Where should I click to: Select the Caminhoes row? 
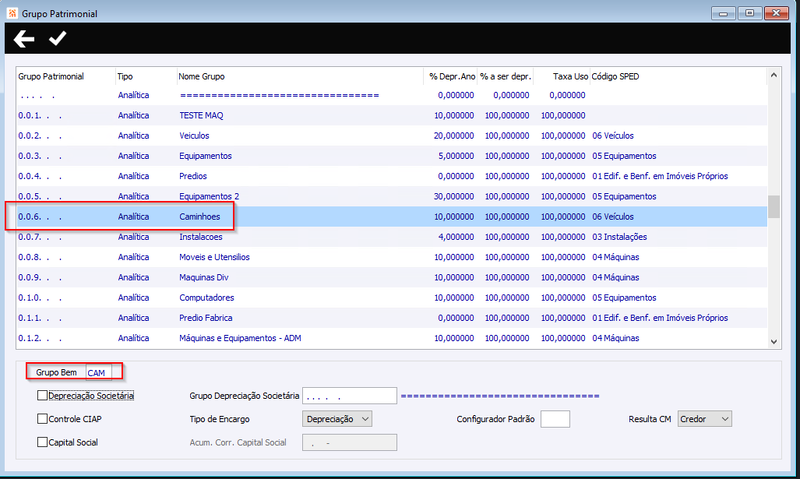[x=391, y=217]
